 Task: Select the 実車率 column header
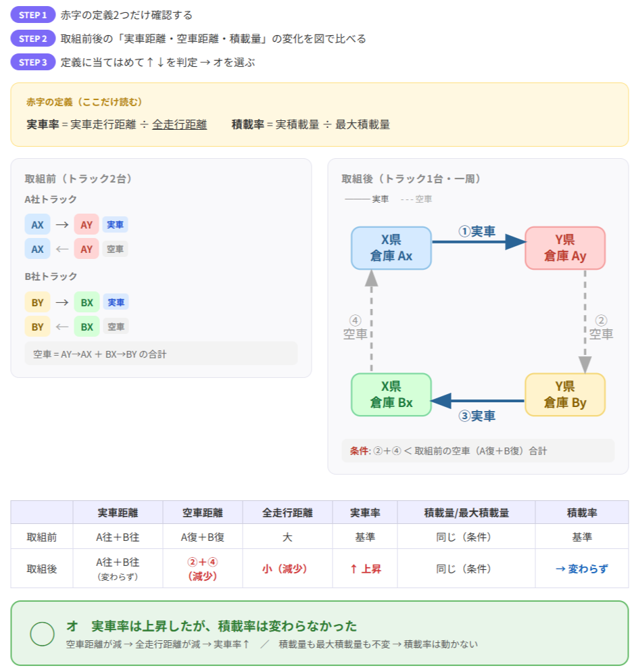364,513
